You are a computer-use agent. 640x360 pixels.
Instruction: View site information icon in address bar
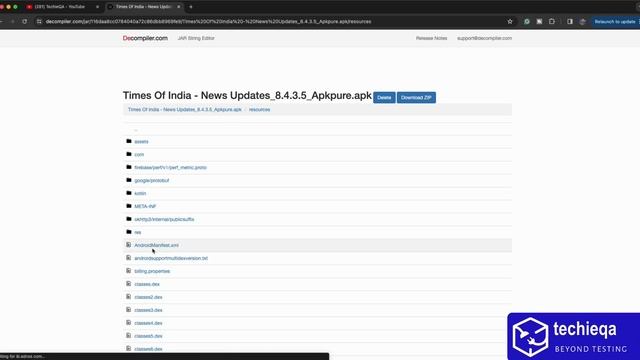coord(39,22)
